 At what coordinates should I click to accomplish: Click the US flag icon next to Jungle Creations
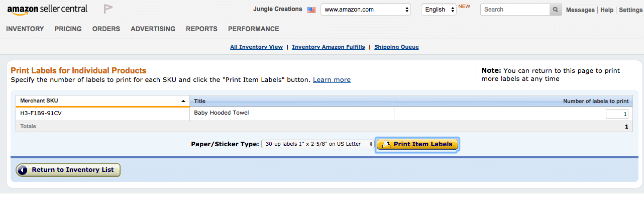[311, 10]
